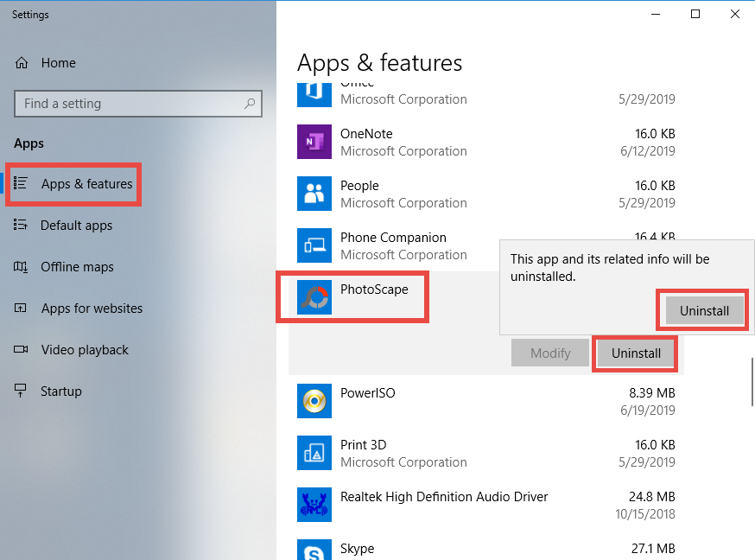This screenshot has width=755, height=560.
Task: Click the greyed-out Modify button
Action: [550, 353]
